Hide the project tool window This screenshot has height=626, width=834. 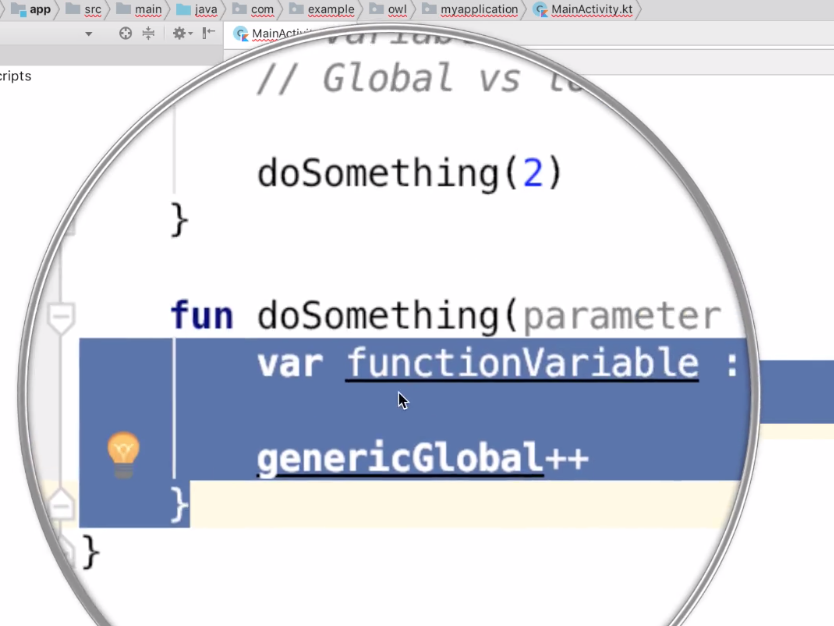(208, 34)
